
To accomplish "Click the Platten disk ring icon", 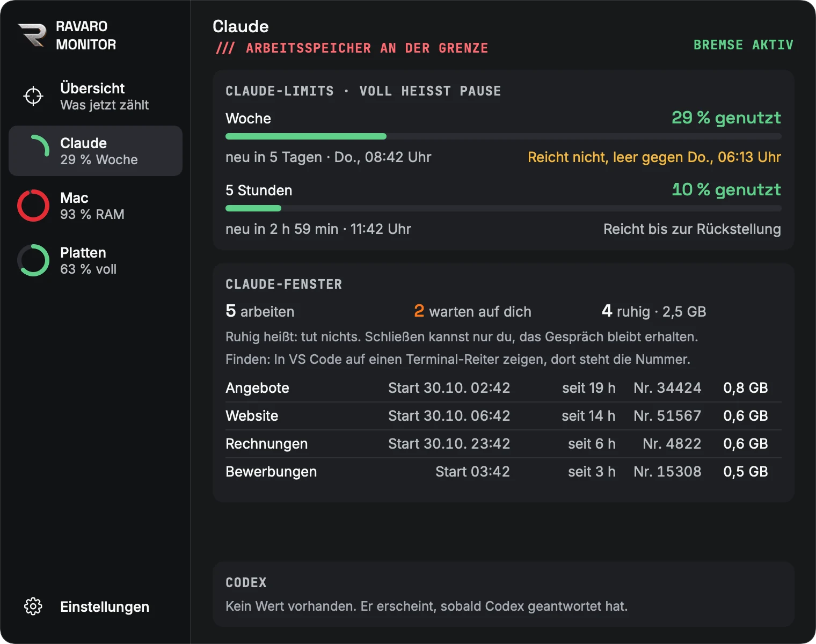I will pyautogui.click(x=33, y=260).
